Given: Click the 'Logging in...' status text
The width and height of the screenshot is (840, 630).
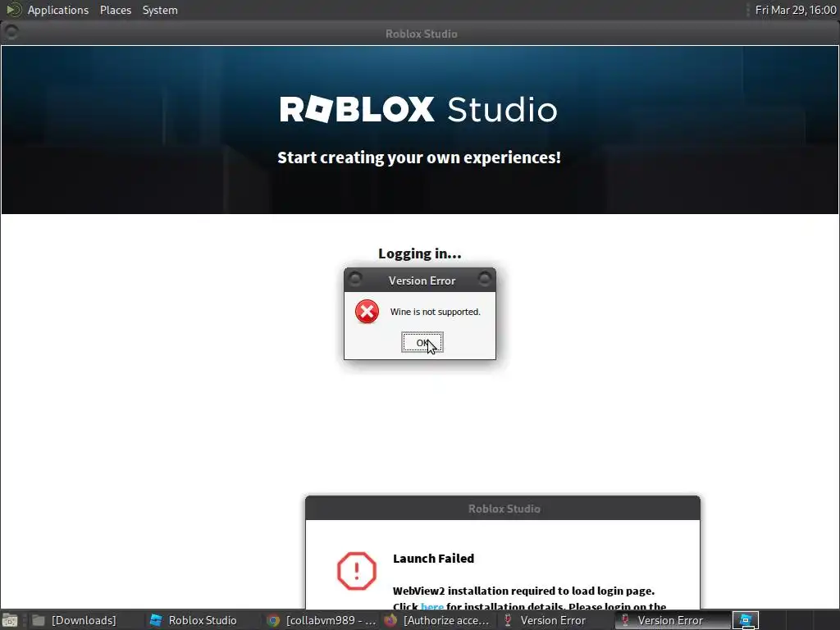Looking at the screenshot, I should coord(419,253).
